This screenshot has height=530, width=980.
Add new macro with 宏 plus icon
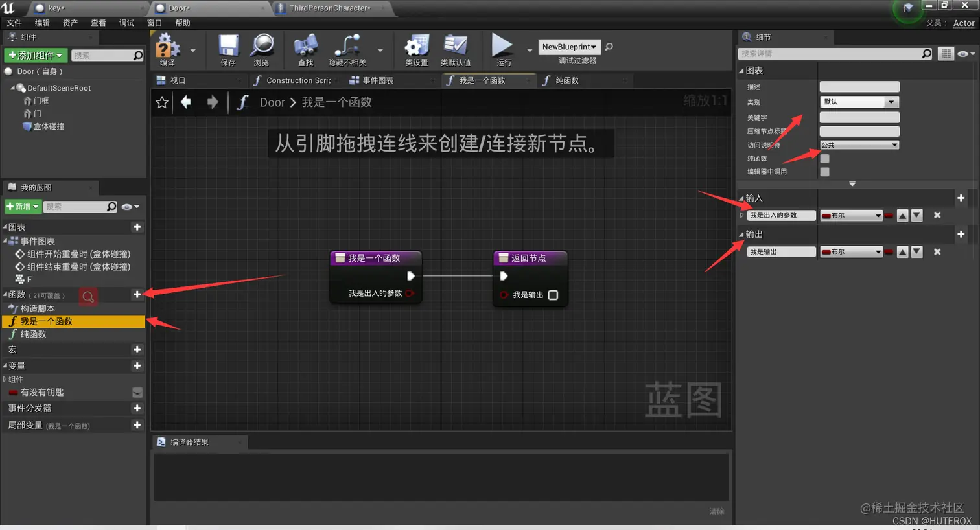point(137,349)
